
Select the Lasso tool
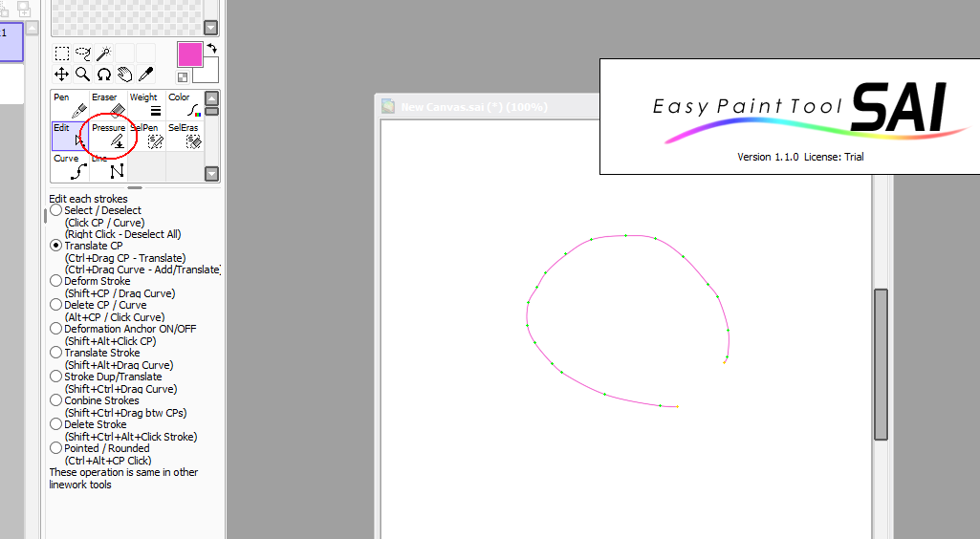point(82,54)
